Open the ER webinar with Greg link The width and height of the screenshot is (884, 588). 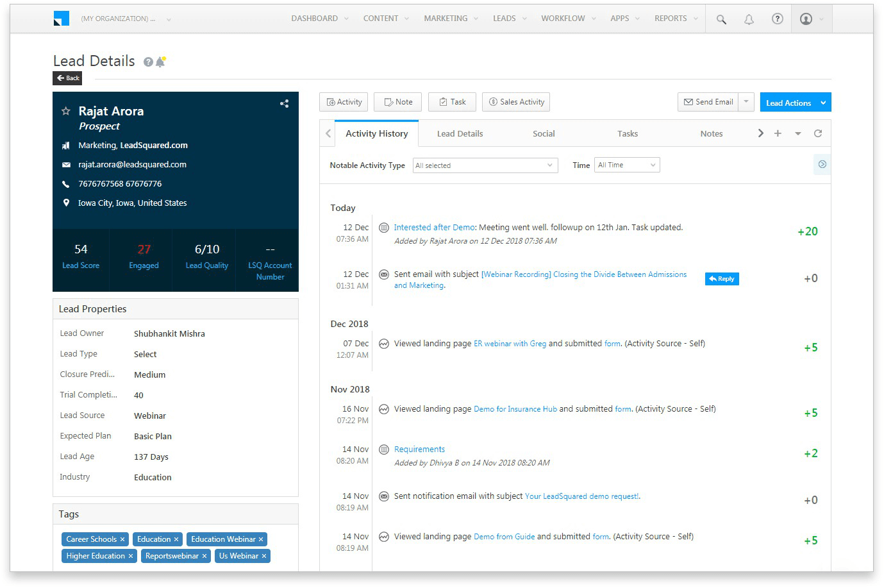pos(510,343)
